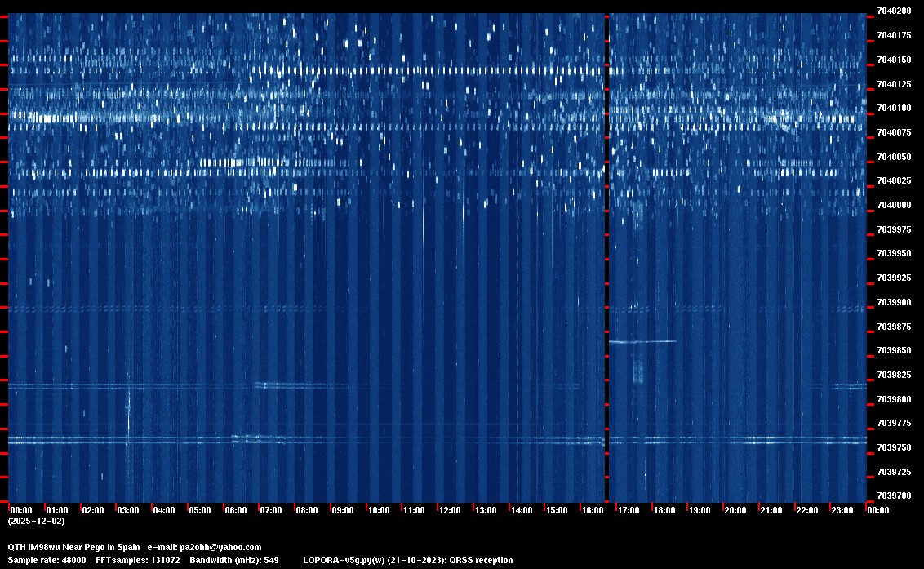Click the 09:00 time axis label
The height and width of the screenshot is (569, 924).
(342, 510)
